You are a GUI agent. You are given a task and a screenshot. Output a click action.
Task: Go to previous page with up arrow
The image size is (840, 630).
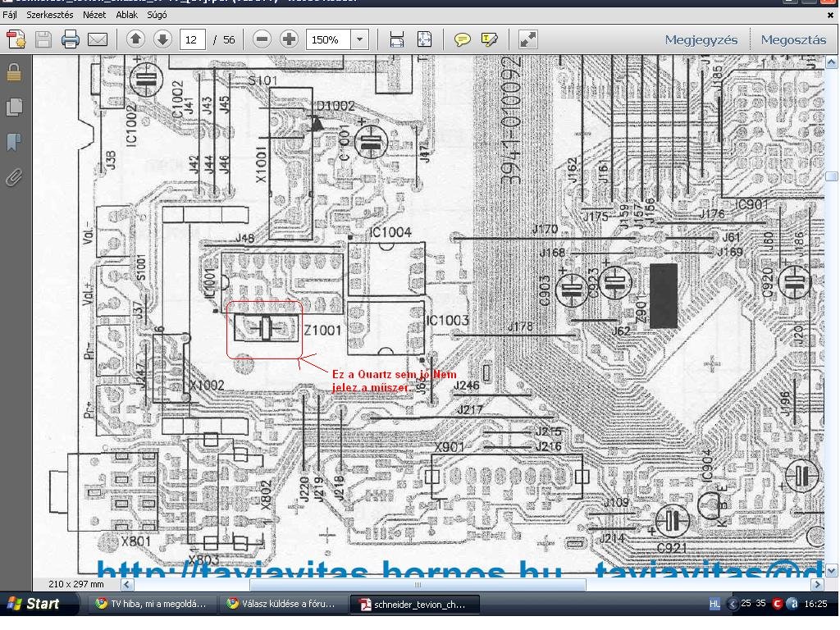135,39
